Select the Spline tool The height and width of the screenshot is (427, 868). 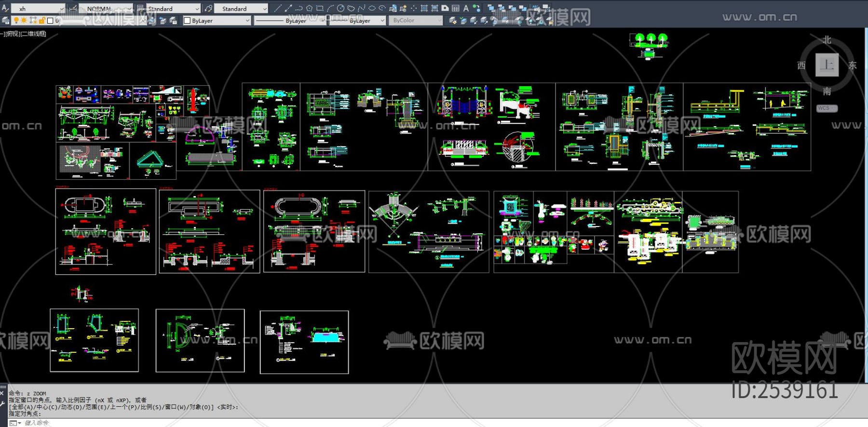(x=362, y=8)
